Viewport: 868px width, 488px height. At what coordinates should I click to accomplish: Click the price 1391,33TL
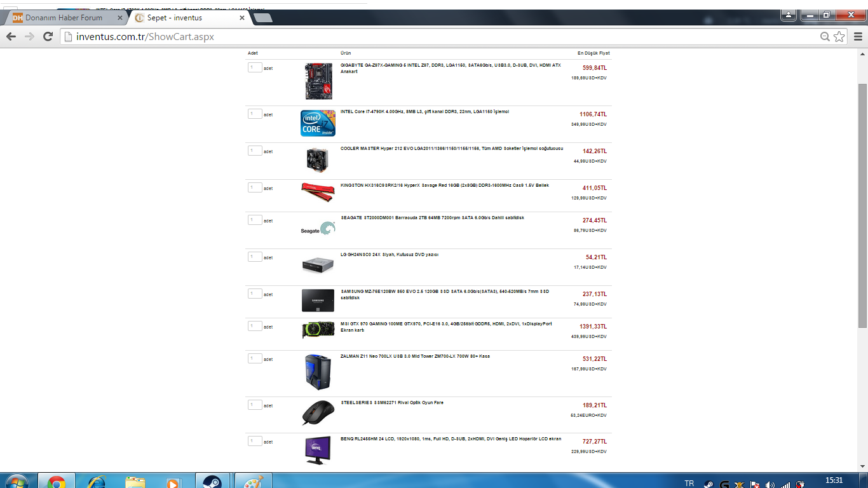[x=593, y=327]
